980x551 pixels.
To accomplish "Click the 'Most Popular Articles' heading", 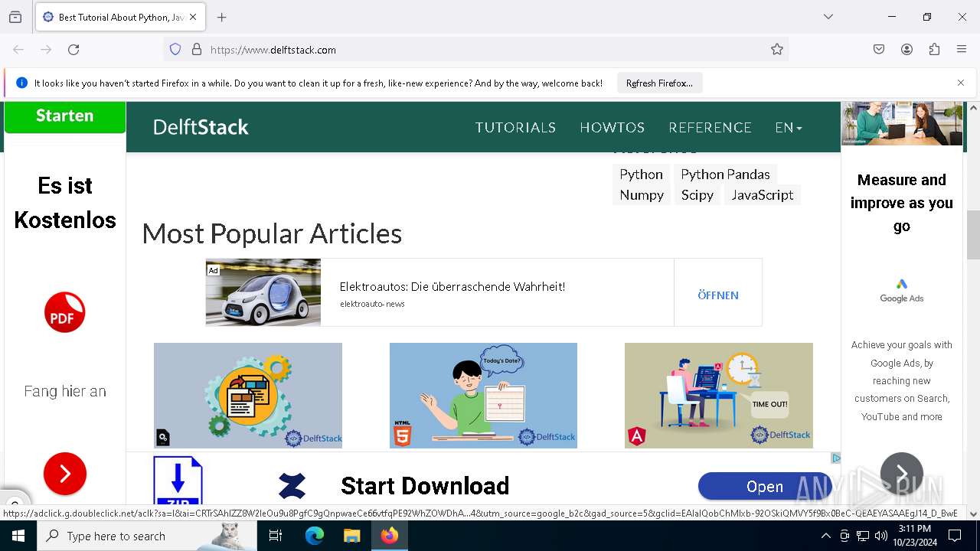I will pyautogui.click(x=272, y=233).
